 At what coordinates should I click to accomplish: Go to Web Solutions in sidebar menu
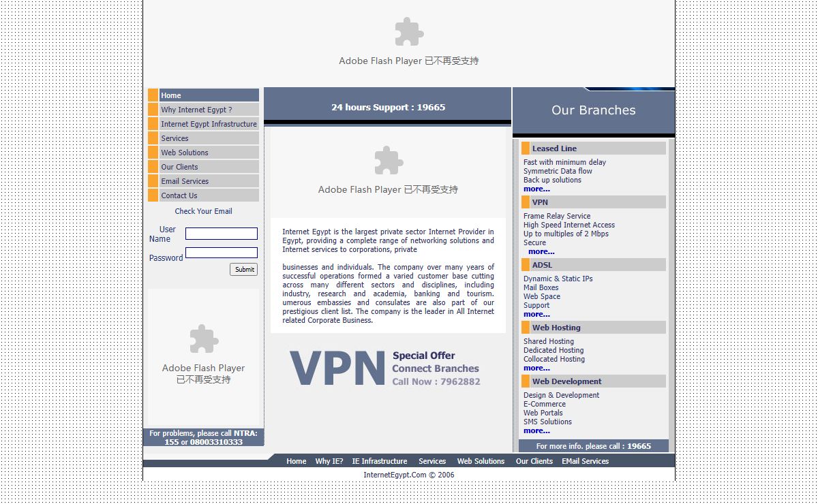(209, 153)
